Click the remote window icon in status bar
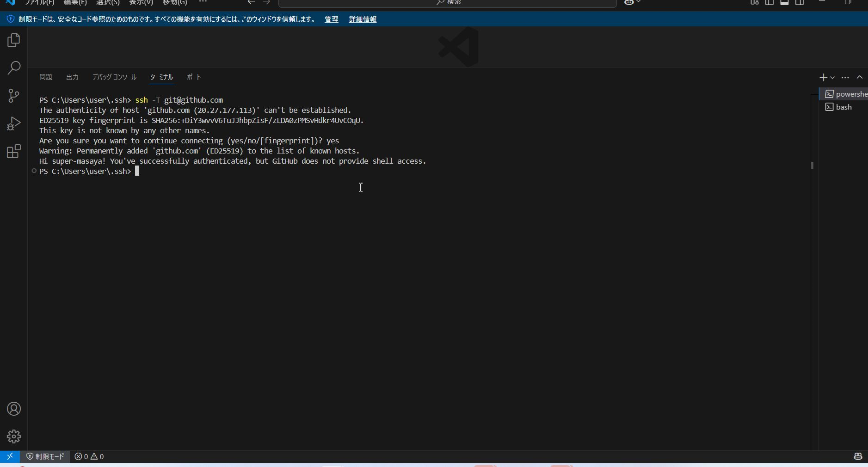The image size is (868, 467). click(x=10, y=456)
